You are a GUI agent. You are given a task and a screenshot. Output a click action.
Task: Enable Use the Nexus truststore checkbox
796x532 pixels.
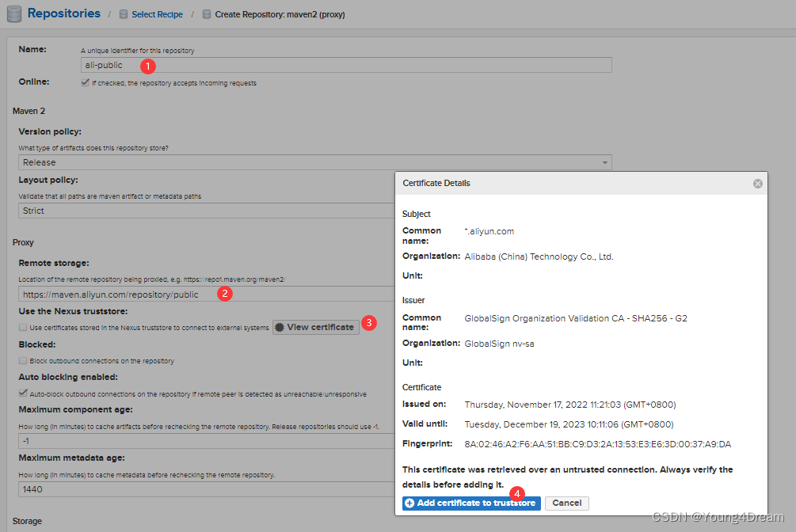click(23, 328)
